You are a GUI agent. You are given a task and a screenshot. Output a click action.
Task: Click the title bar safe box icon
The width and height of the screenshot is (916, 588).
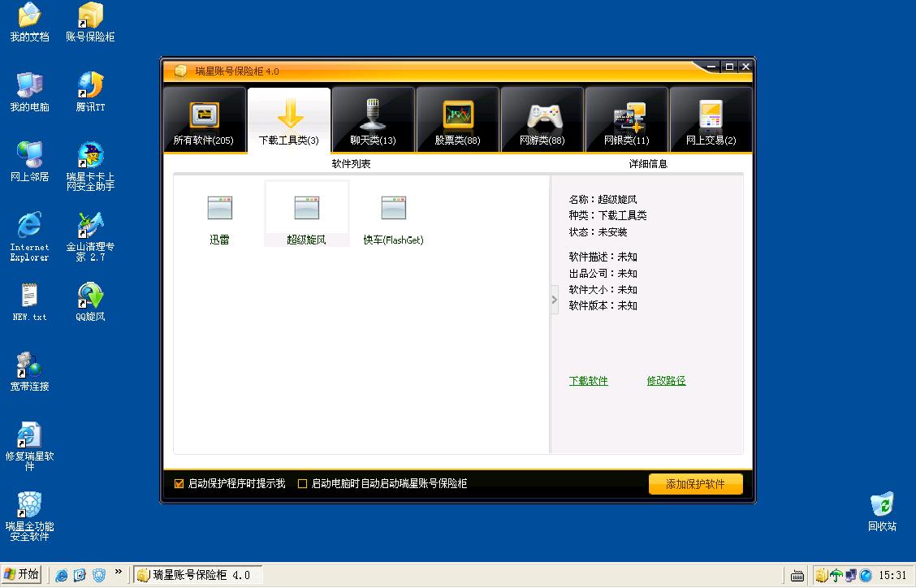(180, 71)
